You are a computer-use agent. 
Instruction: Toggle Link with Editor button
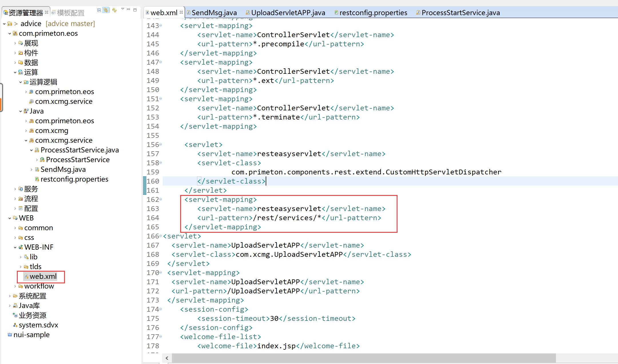[106, 10]
